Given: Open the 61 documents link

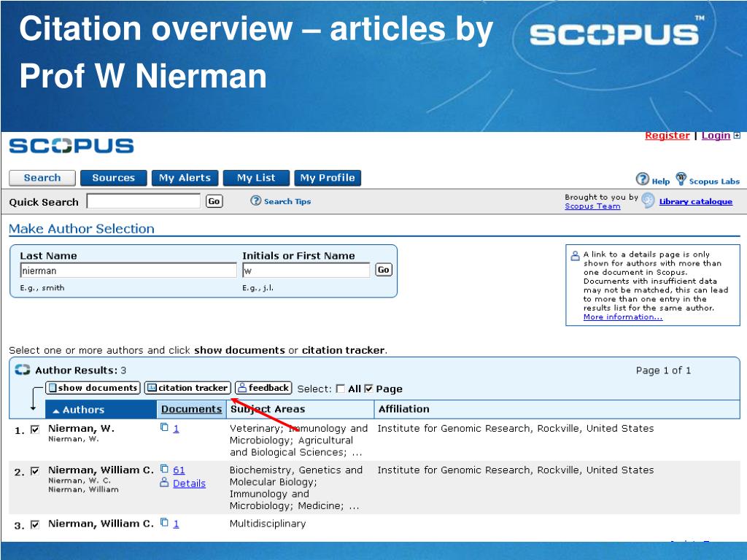Looking at the screenshot, I should click(179, 470).
